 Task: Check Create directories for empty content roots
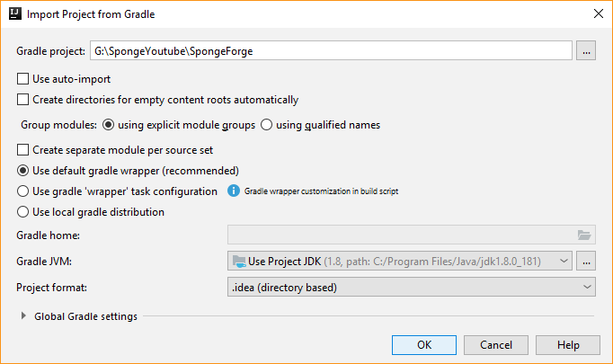(23, 100)
